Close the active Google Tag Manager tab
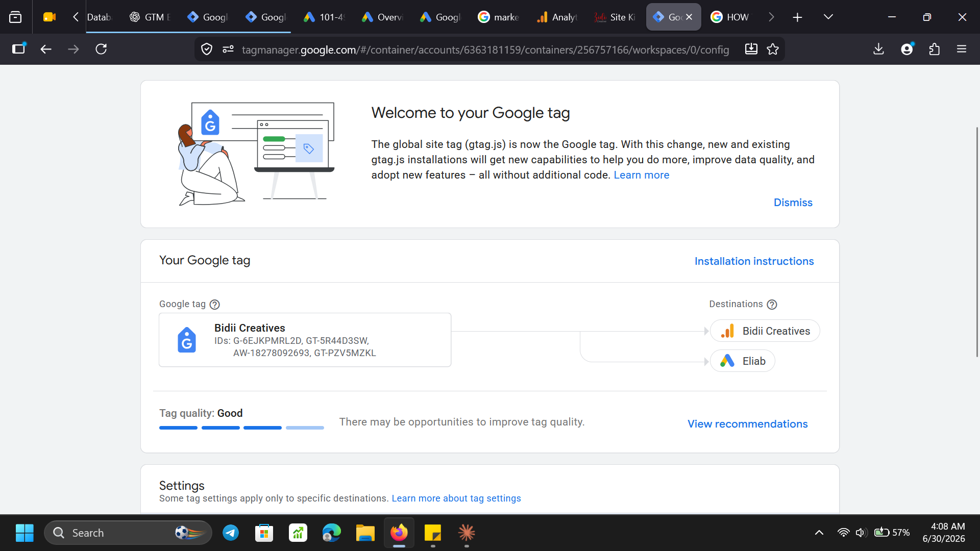 click(x=689, y=17)
